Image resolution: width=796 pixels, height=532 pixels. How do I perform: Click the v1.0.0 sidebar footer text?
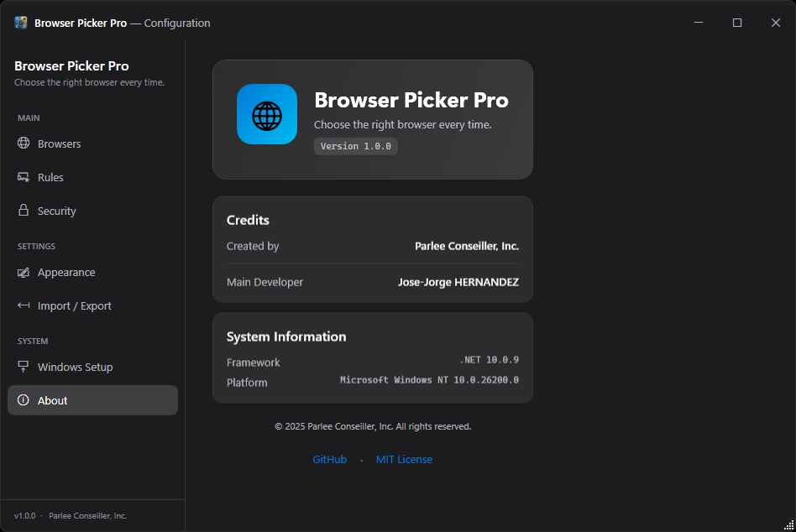25,516
